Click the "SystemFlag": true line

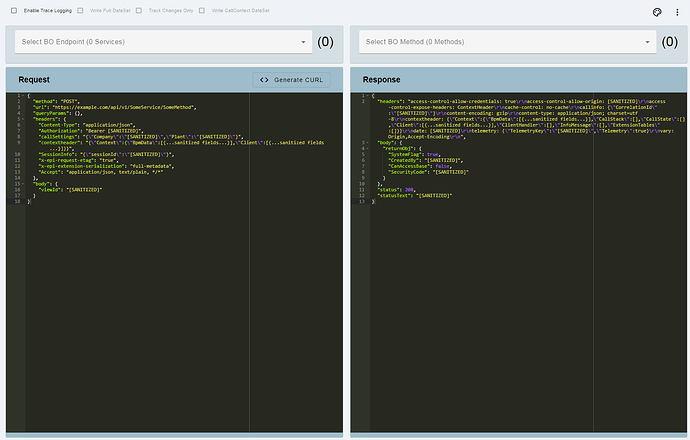tap(415, 154)
